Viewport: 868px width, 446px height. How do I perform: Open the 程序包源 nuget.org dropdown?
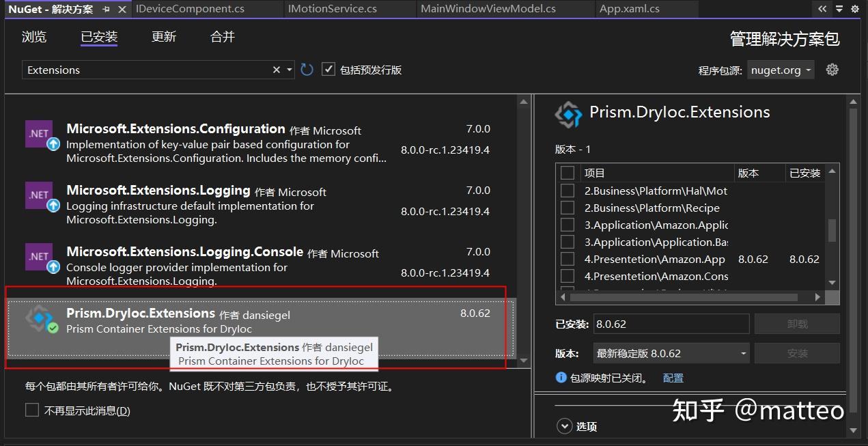tap(780, 69)
